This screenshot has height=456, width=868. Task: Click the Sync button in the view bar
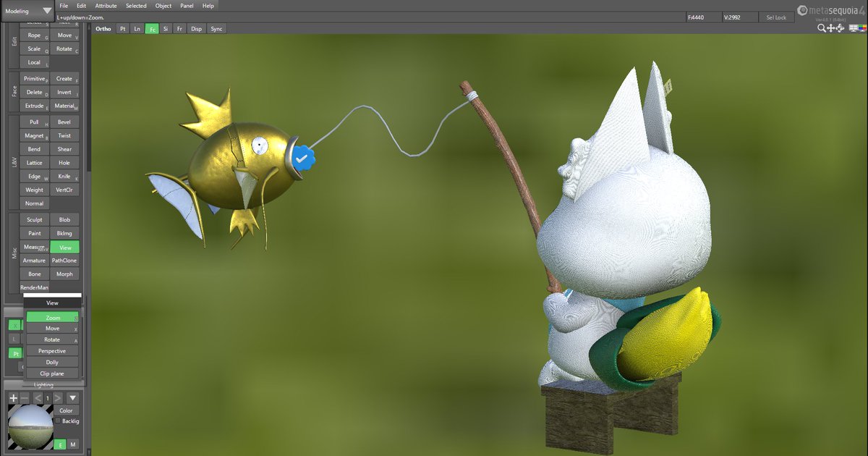click(x=216, y=28)
